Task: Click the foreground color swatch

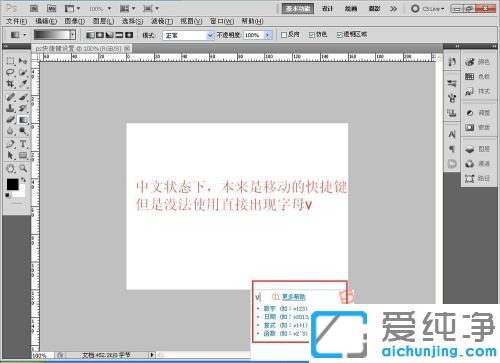Action: click(x=12, y=184)
